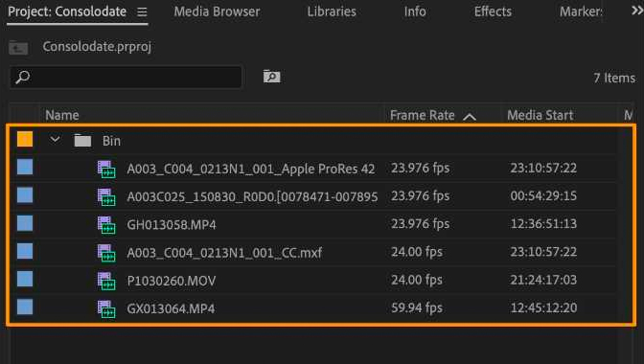This screenshot has height=364, width=644.
Task: Click the P1030260.MOV clip icon
Action: pyautogui.click(x=106, y=281)
